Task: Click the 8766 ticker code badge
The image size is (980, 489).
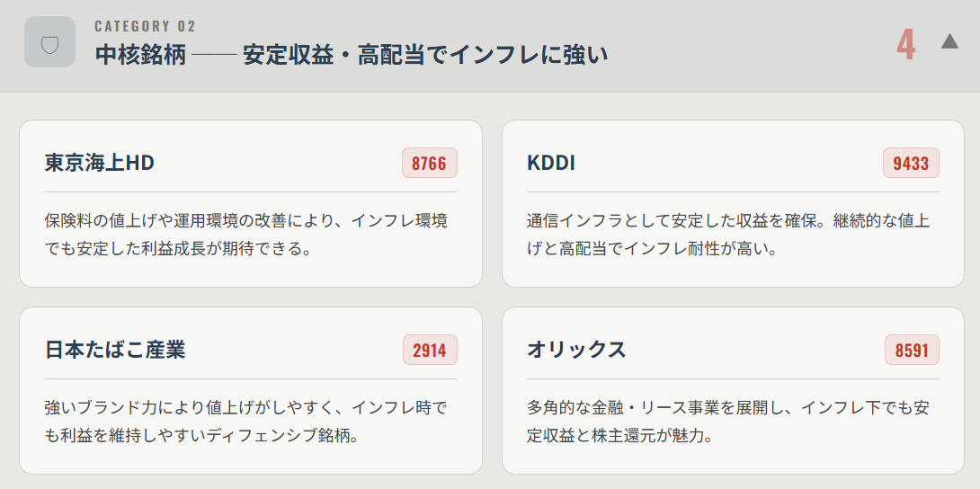Action: click(x=430, y=164)
